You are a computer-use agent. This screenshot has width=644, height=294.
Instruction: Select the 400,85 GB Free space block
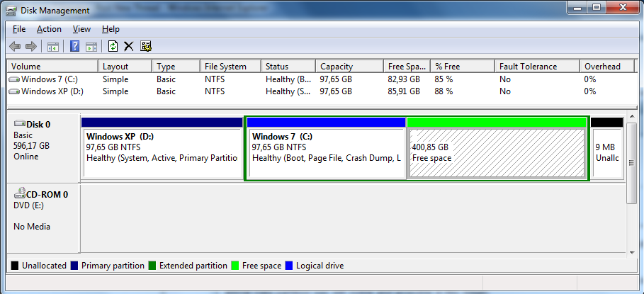click(497, 148)
